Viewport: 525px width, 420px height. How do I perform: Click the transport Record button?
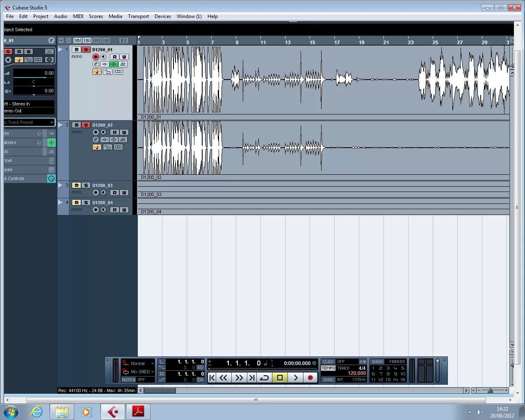310,378
